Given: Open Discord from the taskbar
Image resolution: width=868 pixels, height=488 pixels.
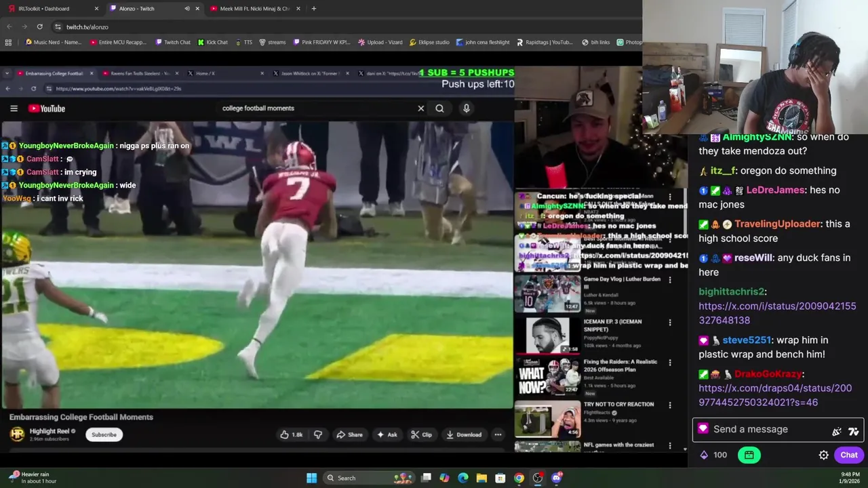Looking at the screenshot, I should [557, 478].
